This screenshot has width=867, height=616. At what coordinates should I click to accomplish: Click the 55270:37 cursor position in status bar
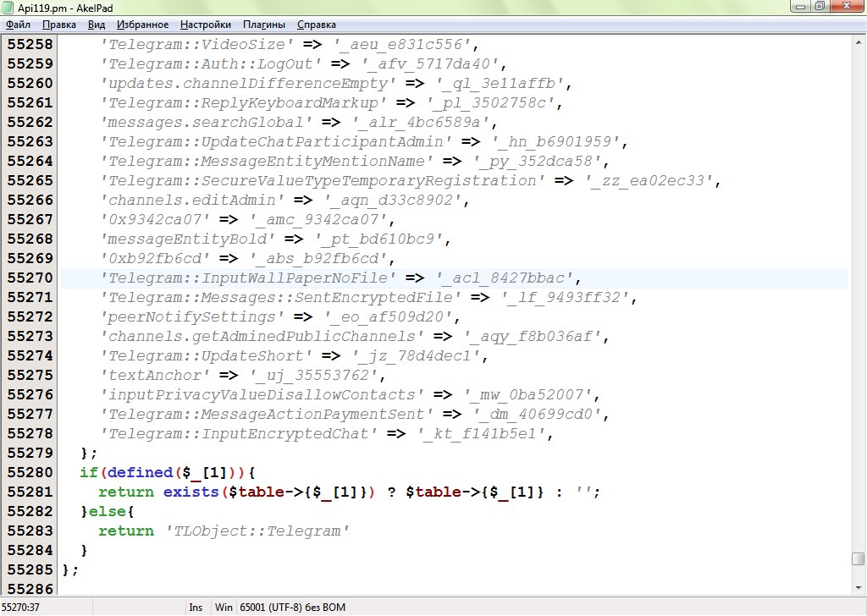pos(20,608)
